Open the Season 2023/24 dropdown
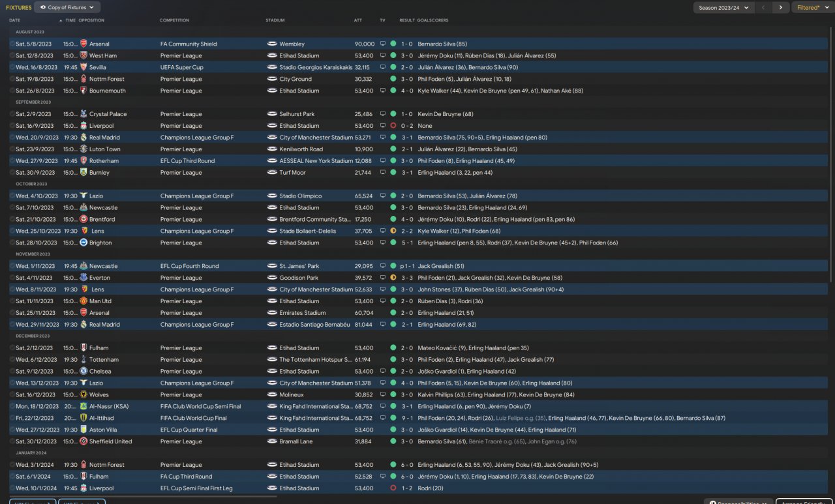835x504 pixels. tap(723, 8)
